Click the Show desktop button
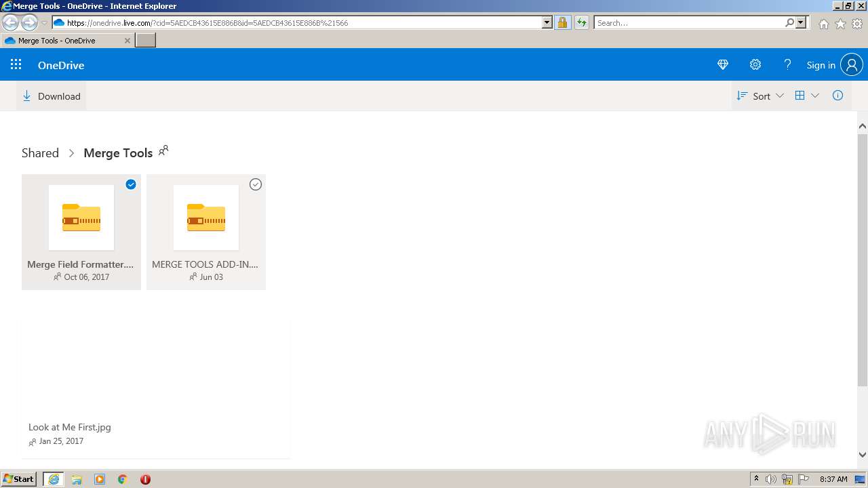This screenshot has width=868, height=488. (x=860, y=479)
